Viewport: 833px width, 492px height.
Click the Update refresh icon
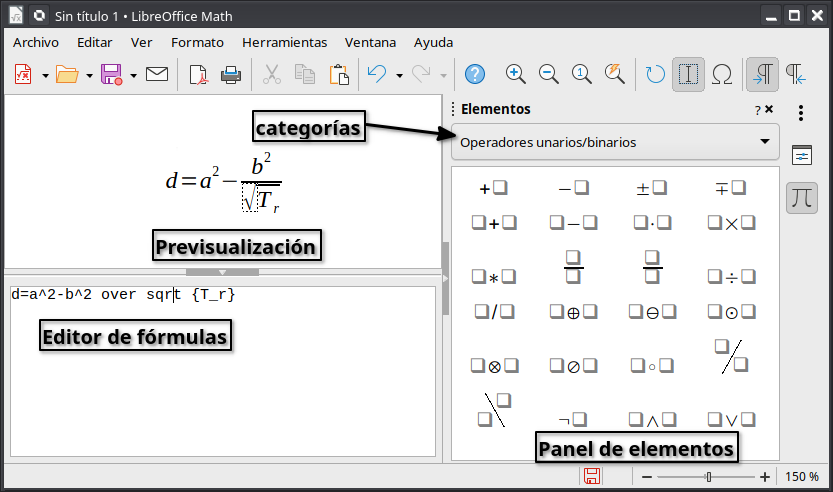pos(655,74)
